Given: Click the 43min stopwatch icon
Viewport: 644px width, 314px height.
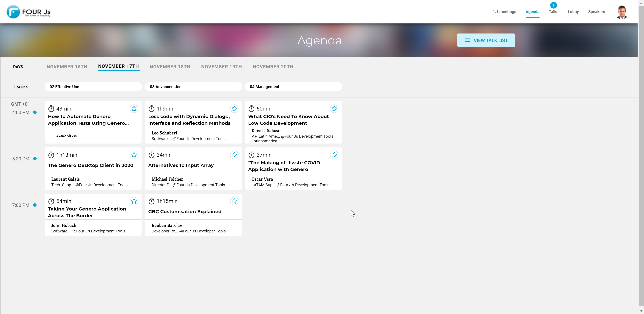Looking at the screenshot, I should coord(51,109).
